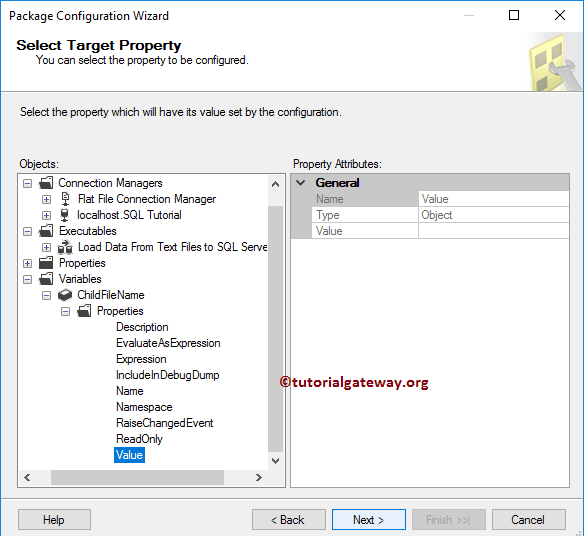Proceed with the Next button
Screen dimensions: 584x536
tap(369, 520)
